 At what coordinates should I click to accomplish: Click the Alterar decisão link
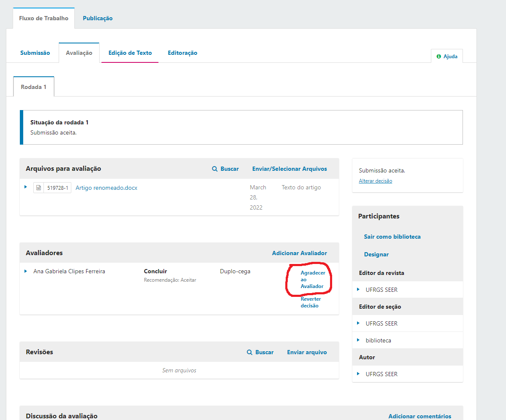(x=375, y=181)
